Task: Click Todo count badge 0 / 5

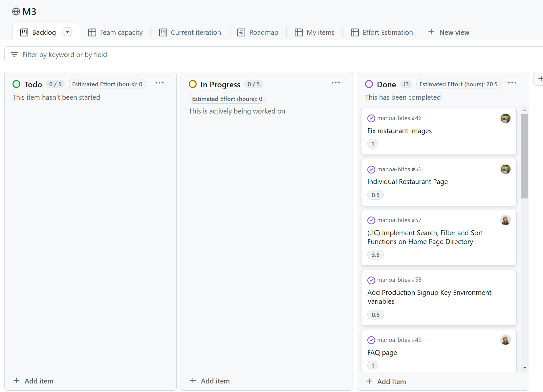Action: (x=55, y=84)
